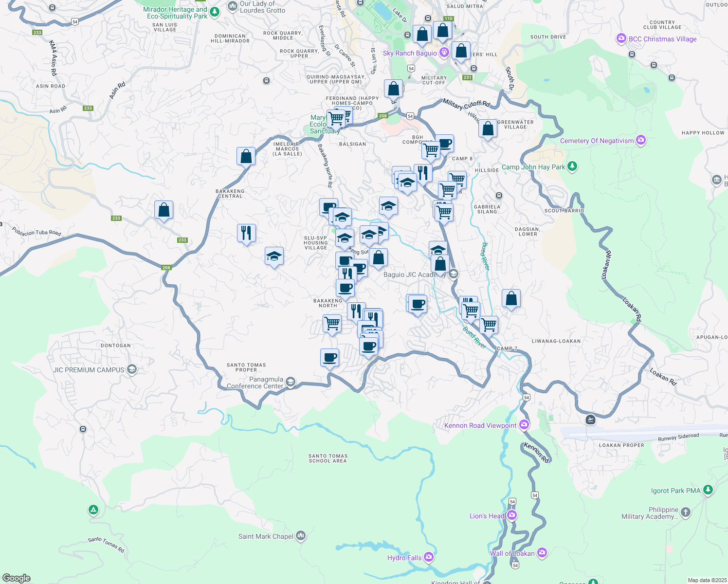Select the camera icon at Kennon Road Viewpoint
Screen dimensions: 728x584
coord(524,424)
